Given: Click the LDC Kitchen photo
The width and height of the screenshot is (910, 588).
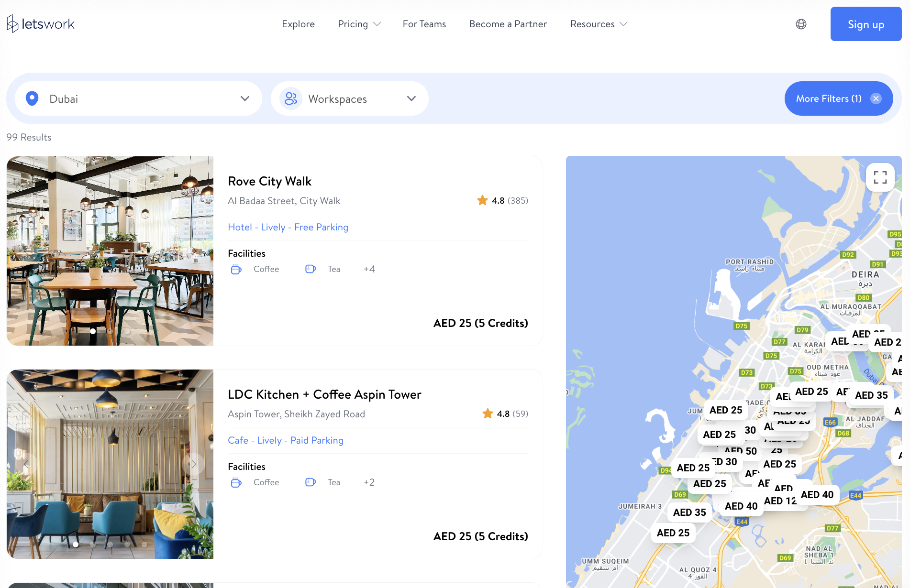Looking at the screenshot, I should pyautogui.click(x=110, y=464).
